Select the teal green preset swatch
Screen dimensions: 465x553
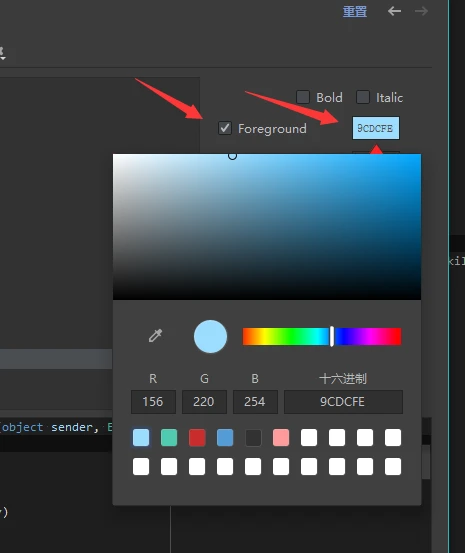point(169,438)
